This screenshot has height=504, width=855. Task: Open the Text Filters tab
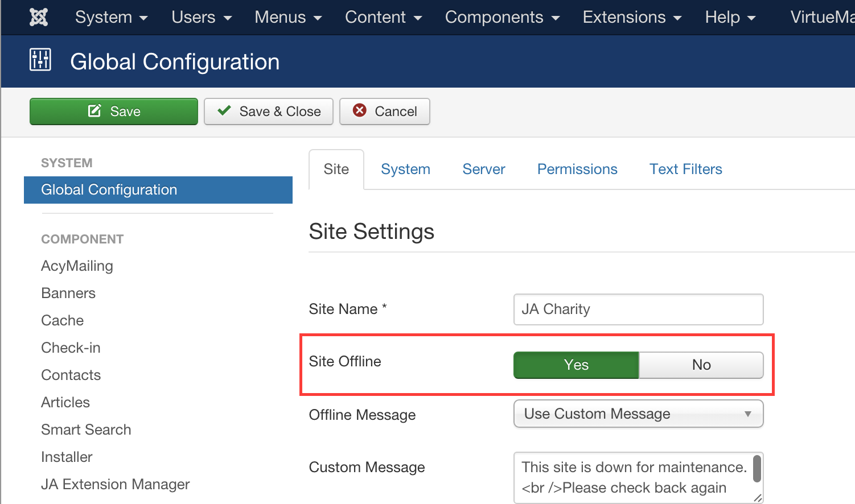[x=686, y=169]
